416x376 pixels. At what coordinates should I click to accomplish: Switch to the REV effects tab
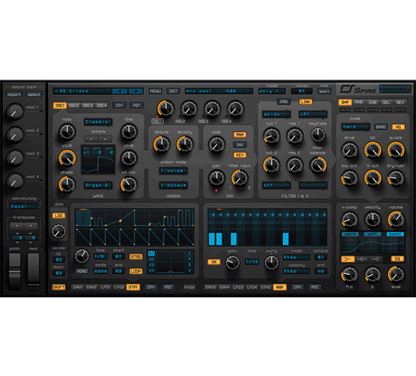(400, 102)
